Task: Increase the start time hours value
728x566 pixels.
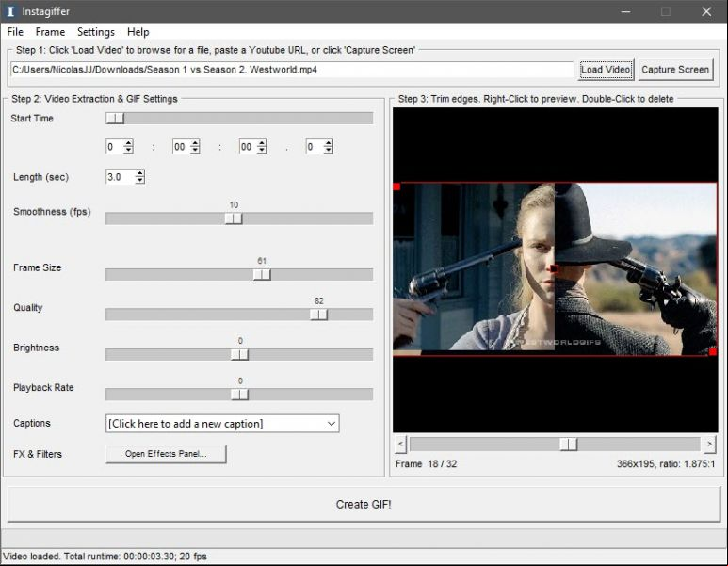Action: point(129,143)
